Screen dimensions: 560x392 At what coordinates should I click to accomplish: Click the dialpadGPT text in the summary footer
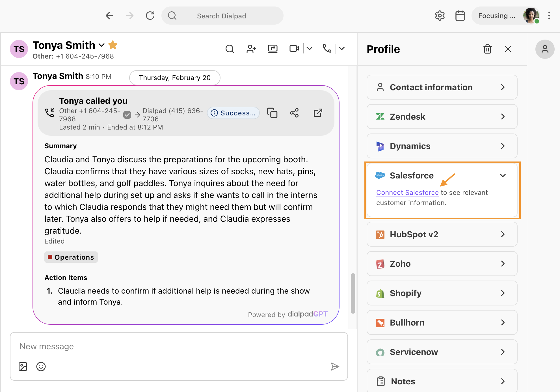coord(308,314)
